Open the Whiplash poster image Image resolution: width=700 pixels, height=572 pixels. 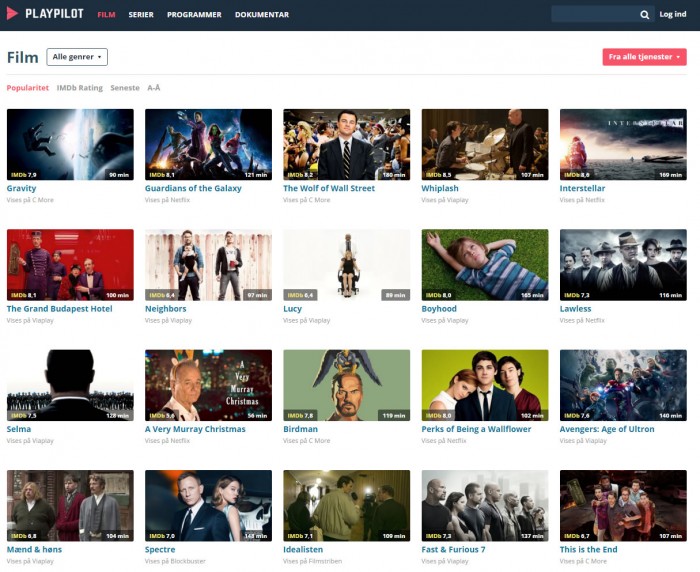point(485,144)
